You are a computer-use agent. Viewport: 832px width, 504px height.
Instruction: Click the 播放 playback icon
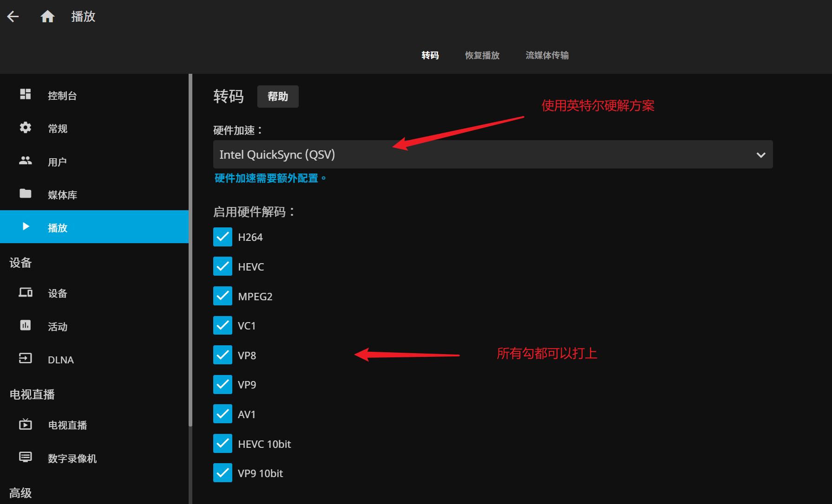tap(25, 226)
